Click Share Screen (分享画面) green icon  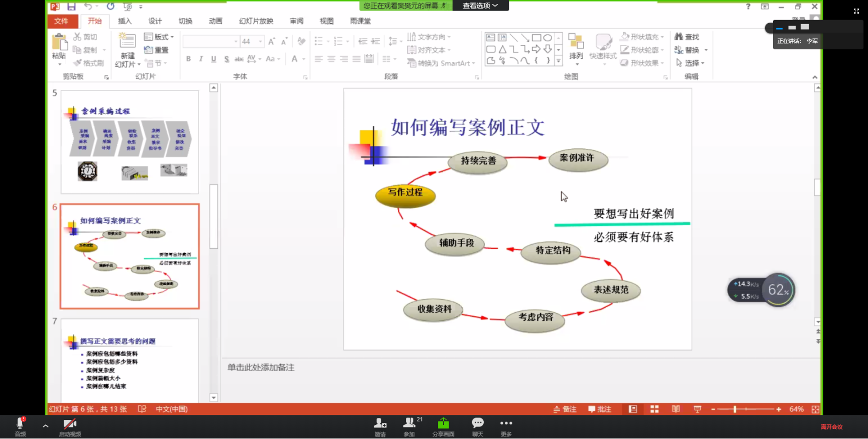(443, 423)
